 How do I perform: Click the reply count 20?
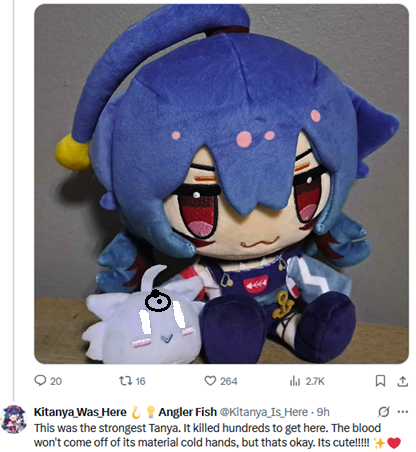[x=56, y=381]
